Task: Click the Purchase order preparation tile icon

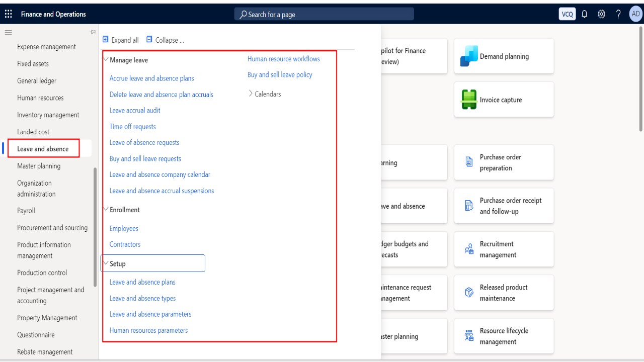Action: [x=469, y=162]
